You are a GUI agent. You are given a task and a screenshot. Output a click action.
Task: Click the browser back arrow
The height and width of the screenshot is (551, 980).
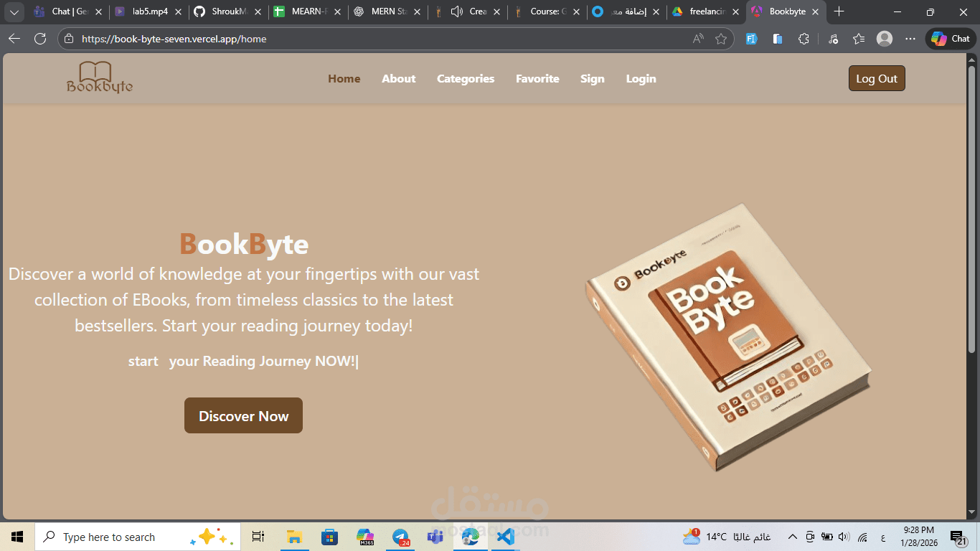pyautogui.click(x=14, y=39)
